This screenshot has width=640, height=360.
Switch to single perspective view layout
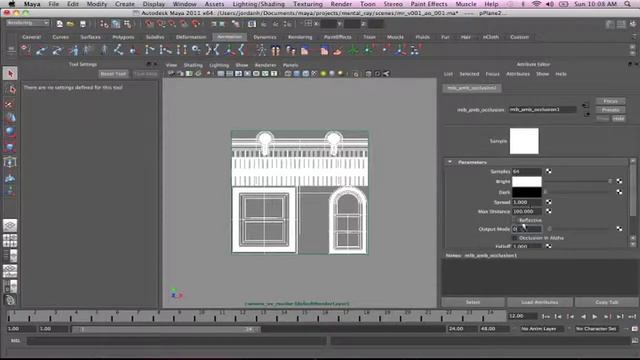click(10, 225)
